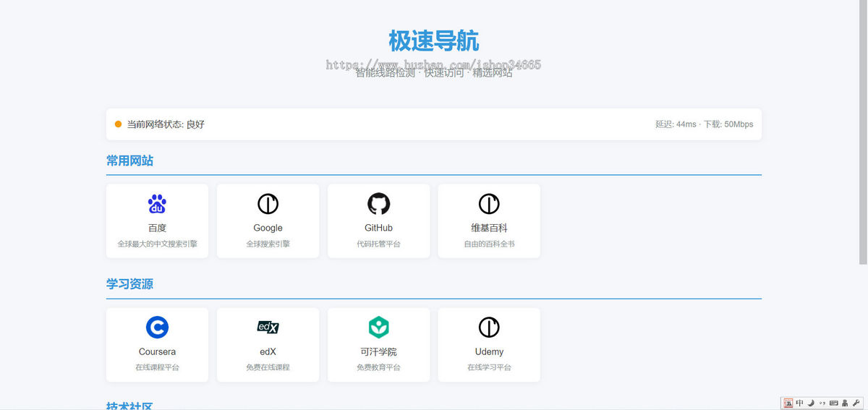
Task: Open the GitHub site link
Action: 378,221
